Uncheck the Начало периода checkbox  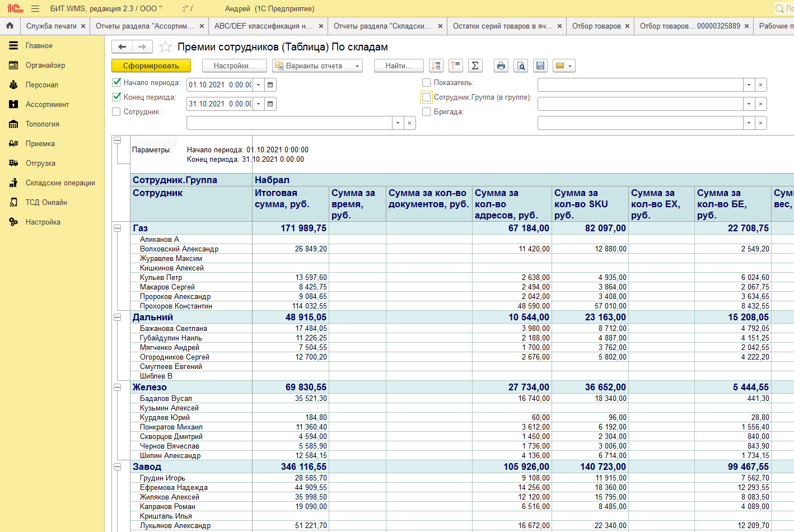click(116, 82)
